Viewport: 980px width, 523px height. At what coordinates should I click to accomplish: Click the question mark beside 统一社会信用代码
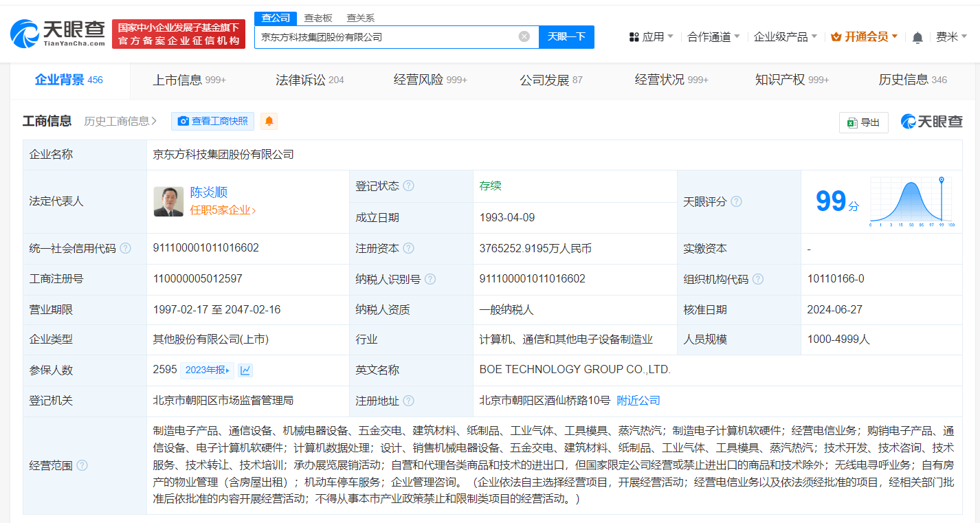coord(125,249)
